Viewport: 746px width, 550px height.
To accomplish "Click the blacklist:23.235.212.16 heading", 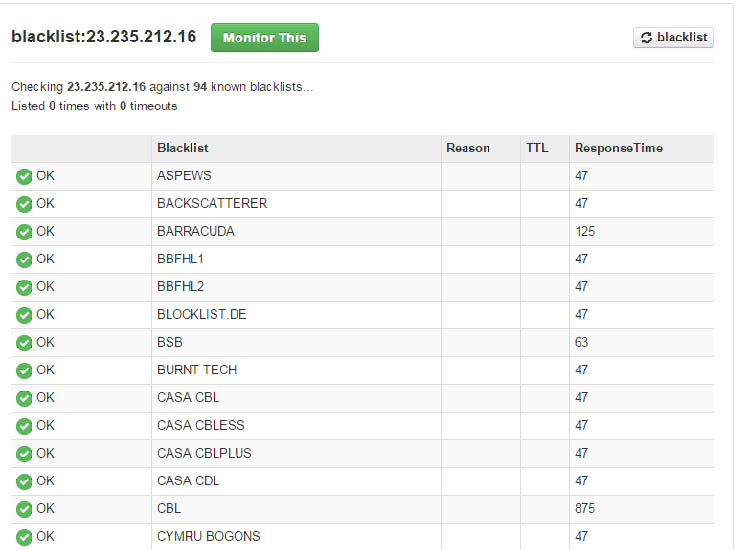I will [104, 36].
